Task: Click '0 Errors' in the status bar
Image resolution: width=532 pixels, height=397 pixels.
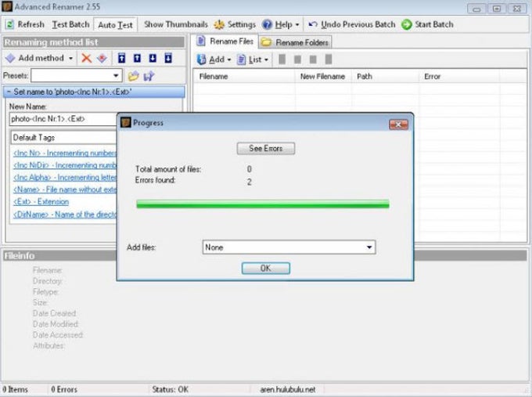Action: tap(64, 389)
